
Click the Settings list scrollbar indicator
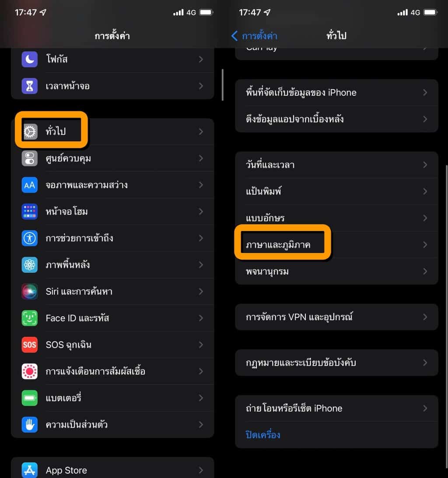click(223, 85)
